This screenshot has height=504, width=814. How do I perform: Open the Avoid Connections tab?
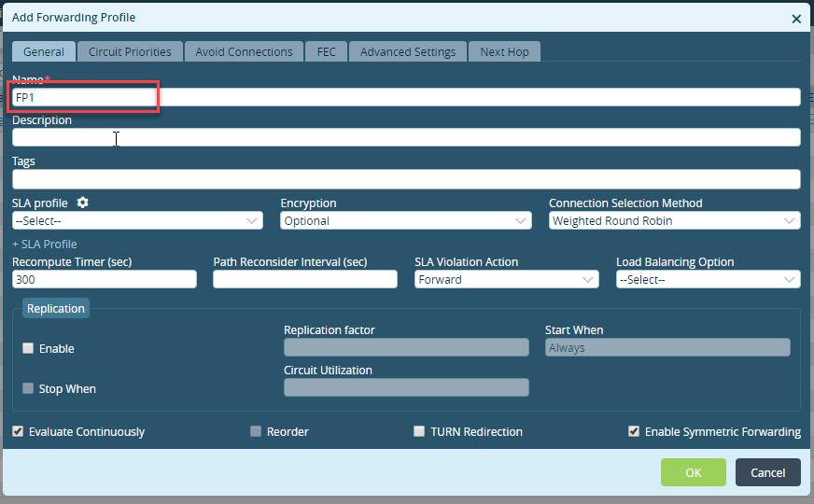coord(244,52)
